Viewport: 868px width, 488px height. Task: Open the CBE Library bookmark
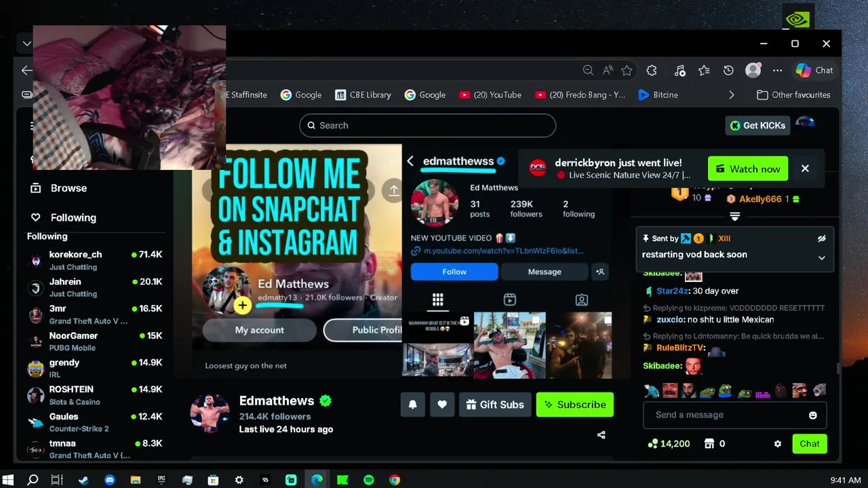(363, 95)
